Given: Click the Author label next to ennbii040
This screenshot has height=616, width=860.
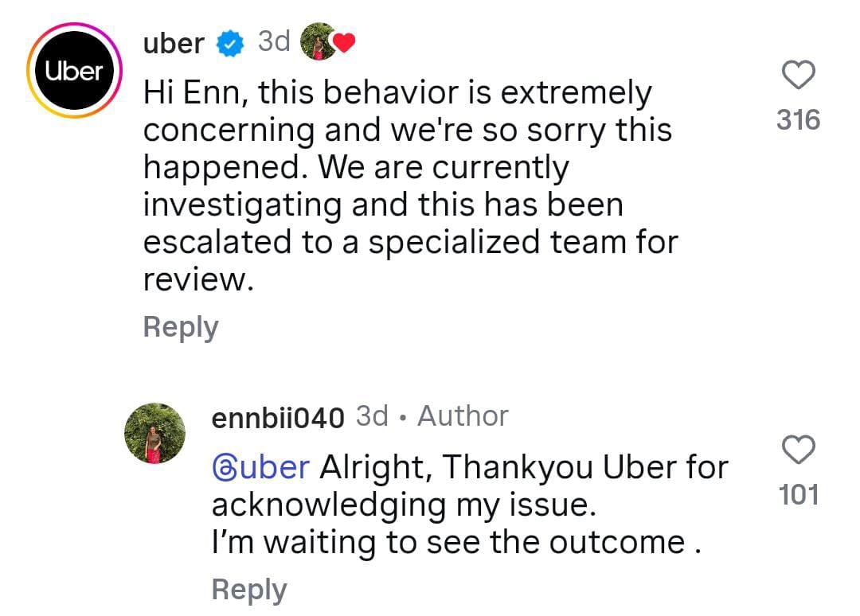Looking at the screenshot, I should coord(463,416).
